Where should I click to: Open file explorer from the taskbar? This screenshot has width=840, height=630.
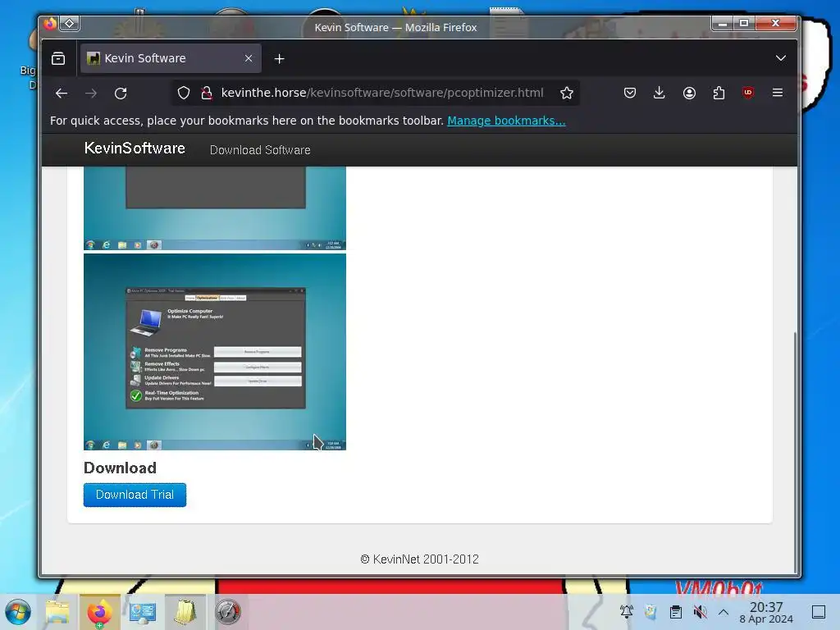[x=57, y=612]
